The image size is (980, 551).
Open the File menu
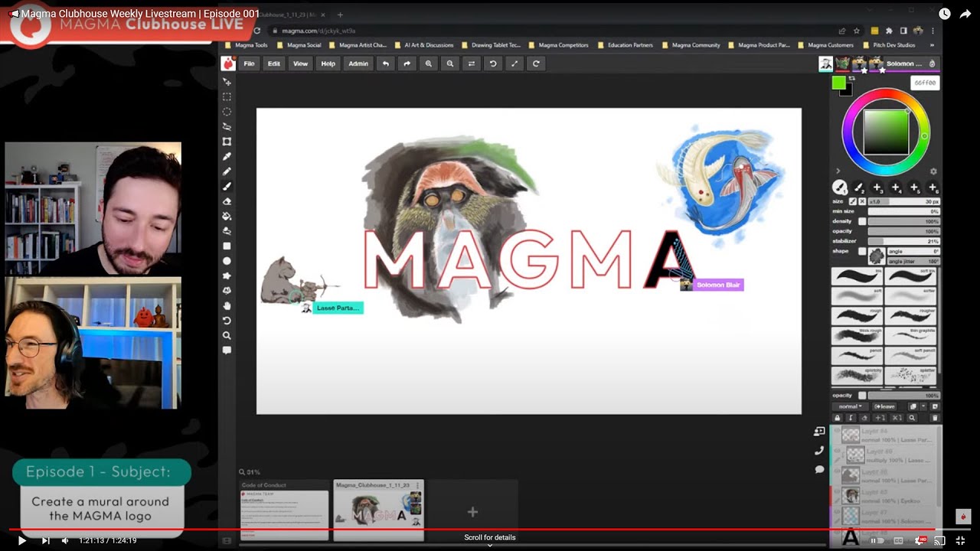(x=249, y=64)
